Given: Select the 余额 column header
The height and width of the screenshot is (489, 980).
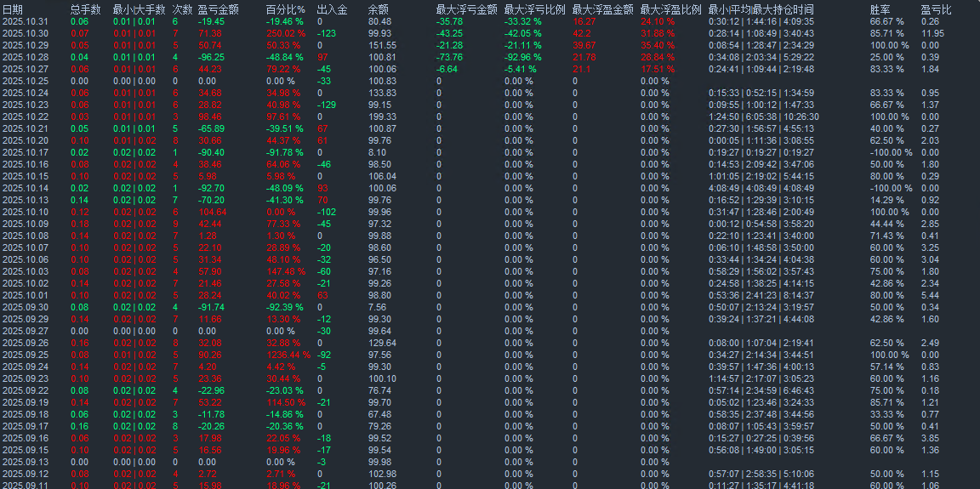Looking at the screenshot, I should pos(378,9).
